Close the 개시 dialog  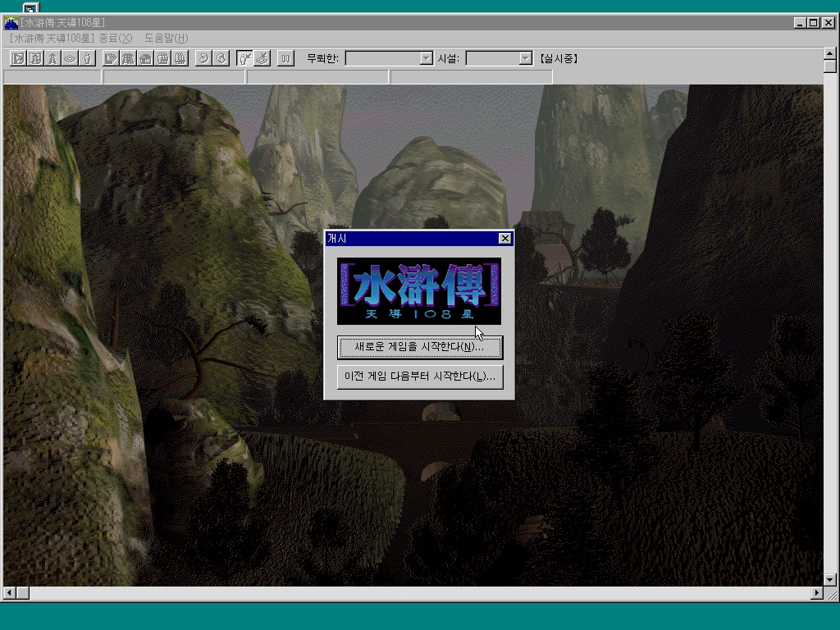point(504,239)
